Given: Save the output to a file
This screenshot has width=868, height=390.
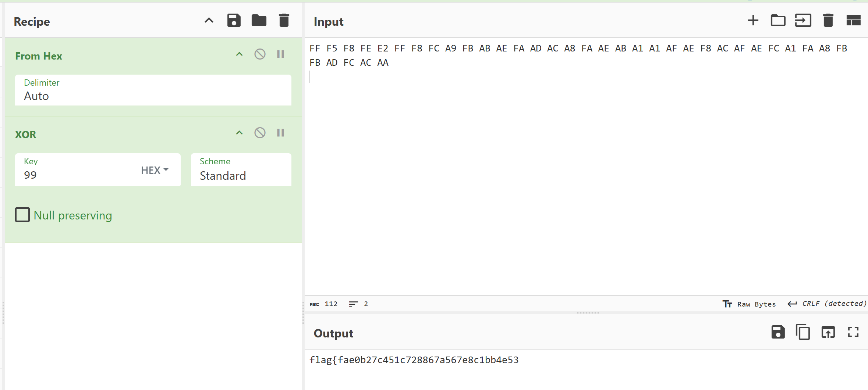Looking at the screenshot, I should (778, 332).
